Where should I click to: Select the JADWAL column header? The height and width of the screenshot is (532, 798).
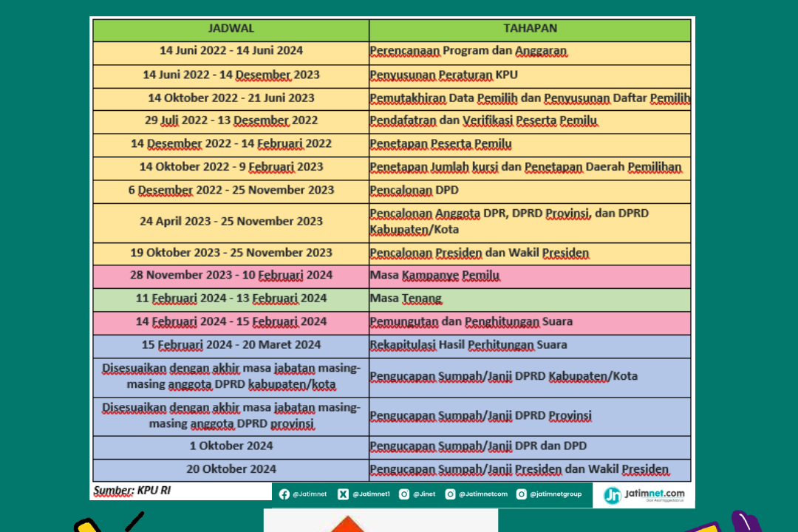[x=231, y=30]
